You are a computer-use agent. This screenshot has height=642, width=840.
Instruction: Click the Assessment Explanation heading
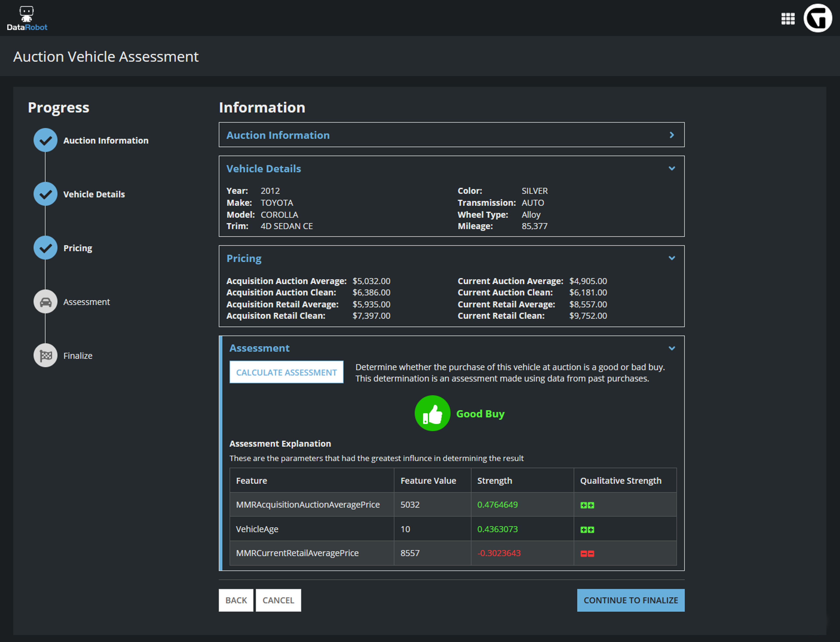280,444
